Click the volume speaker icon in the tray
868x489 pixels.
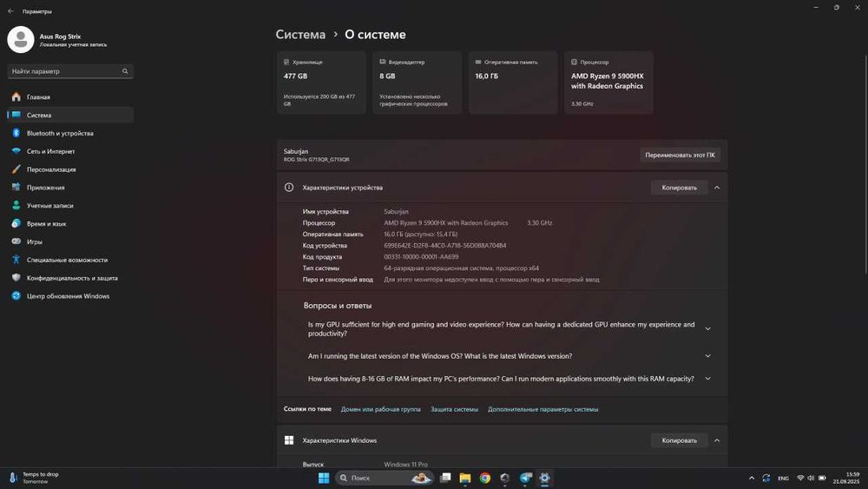click(811, 478)
